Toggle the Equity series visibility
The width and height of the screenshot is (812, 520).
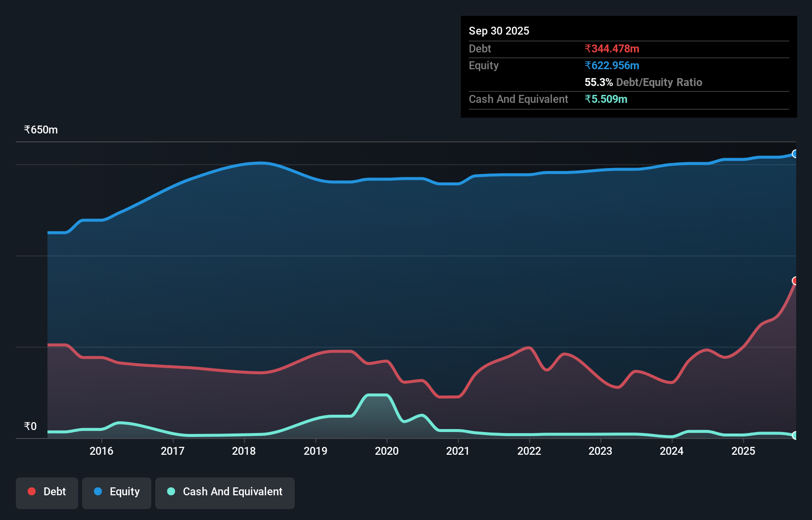[x=116, y=492]
